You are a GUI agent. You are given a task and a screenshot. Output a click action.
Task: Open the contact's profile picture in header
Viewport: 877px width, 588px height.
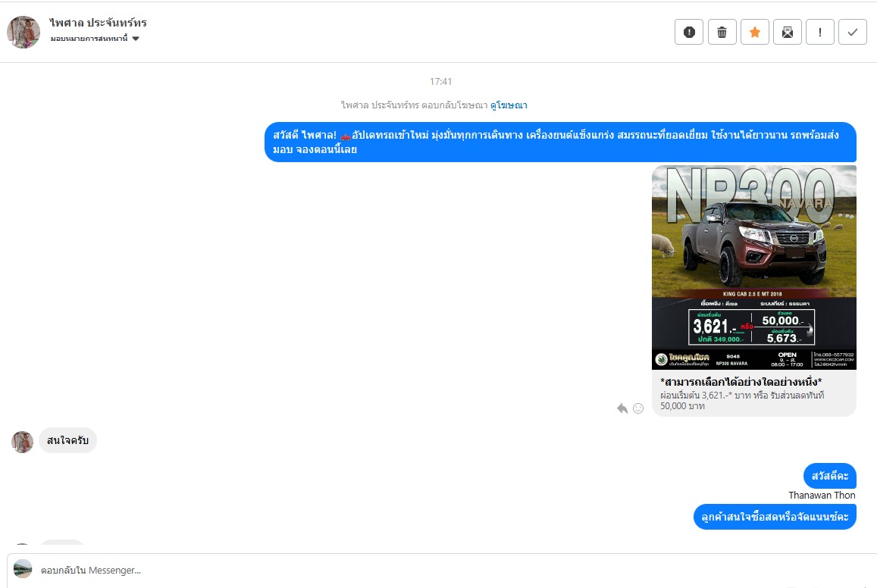(23, 32)
